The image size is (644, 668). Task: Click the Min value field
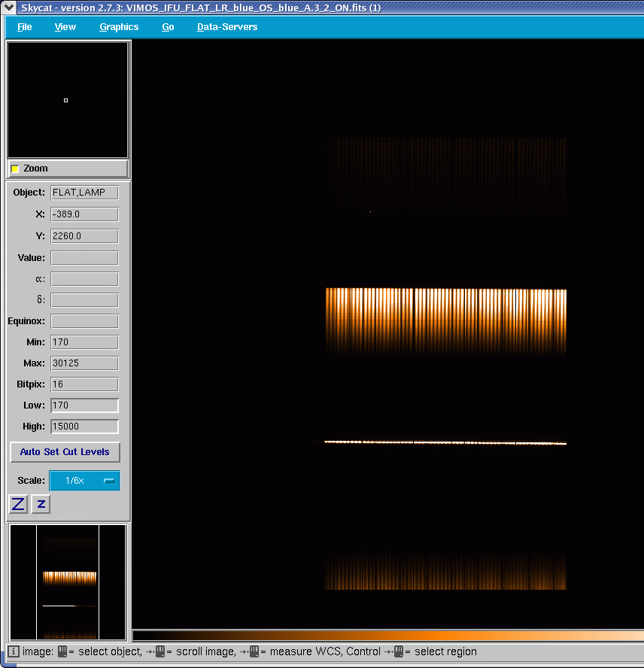tap(84, 342)
